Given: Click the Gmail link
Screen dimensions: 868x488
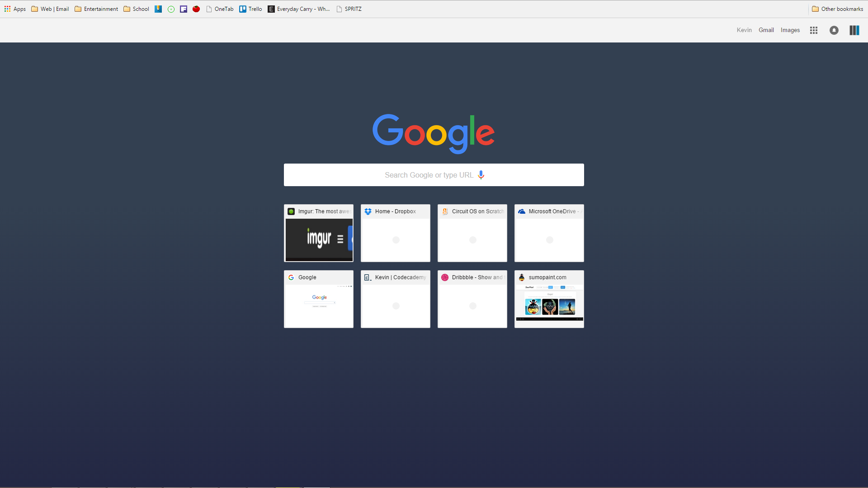Looking at the screenshot, I should (x=766, y=30).
